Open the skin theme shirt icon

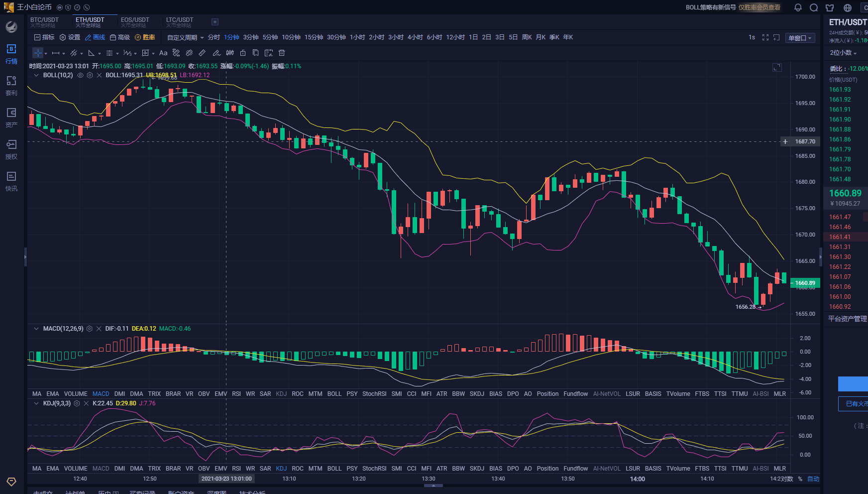tap(830, 7)
